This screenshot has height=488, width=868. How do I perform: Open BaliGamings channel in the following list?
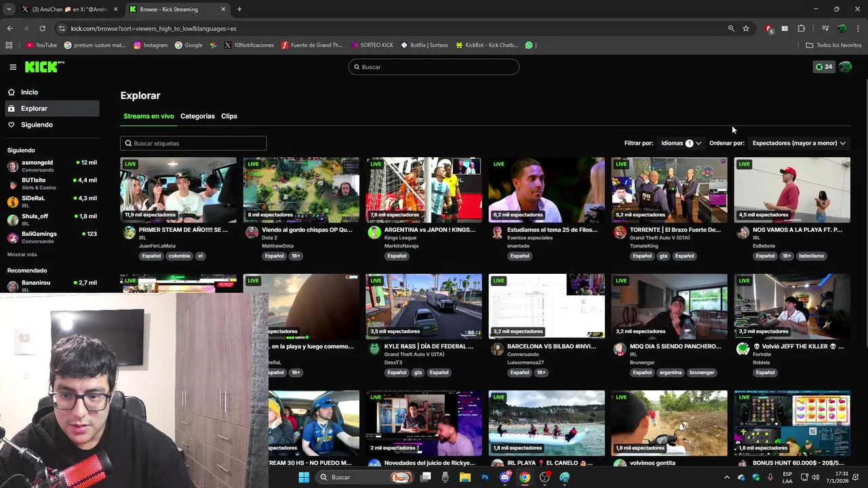[x=52, y=237]
